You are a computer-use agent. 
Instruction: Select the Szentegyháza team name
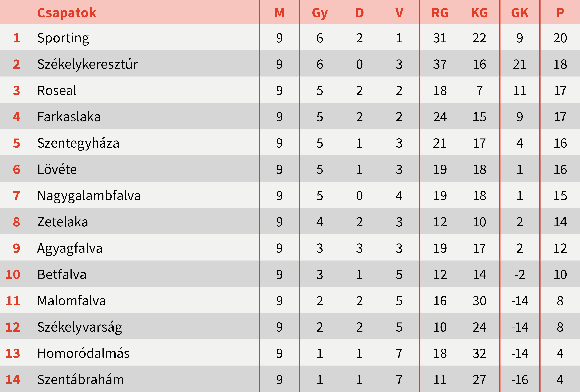tap(78, 143)
